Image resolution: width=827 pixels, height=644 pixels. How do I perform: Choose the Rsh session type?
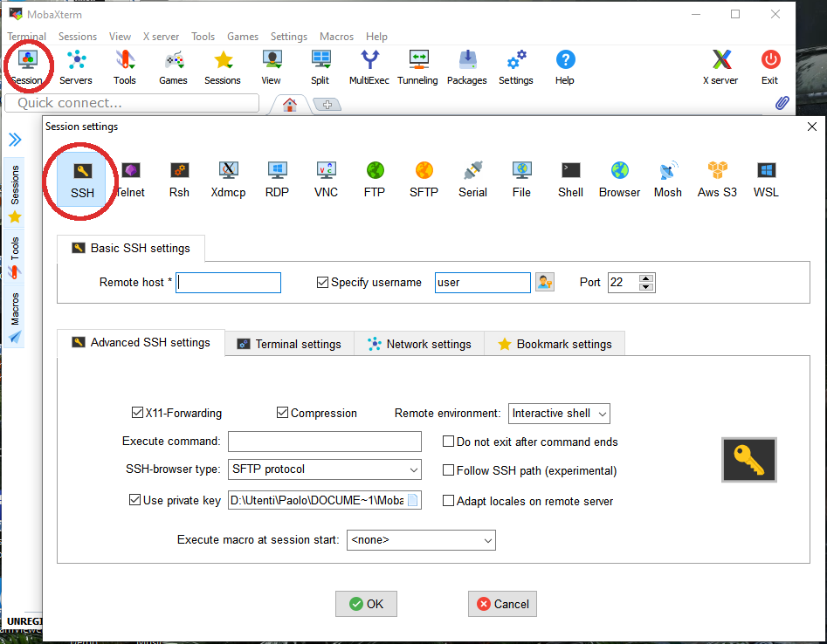click(179, 181)
